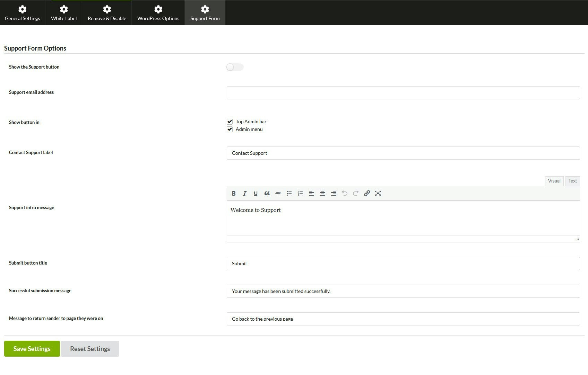Switch to the Text editor tab
This screenshot has height=375, width=588.
click(572, 181)
